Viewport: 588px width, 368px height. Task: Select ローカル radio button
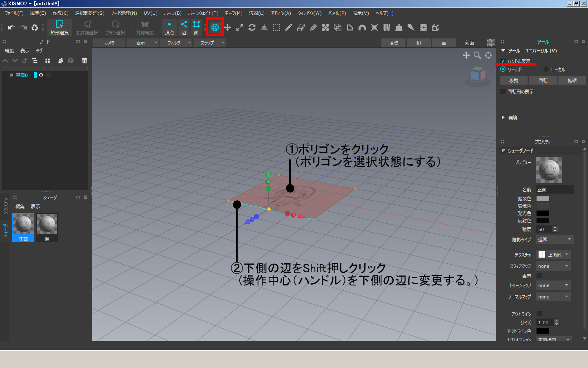coord(546,69)
